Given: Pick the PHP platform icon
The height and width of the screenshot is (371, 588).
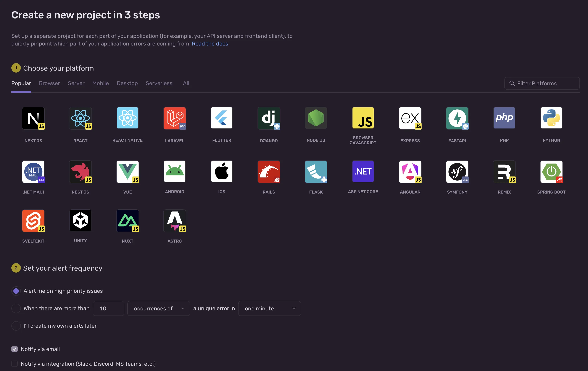Looking at the screenshot, I should [504, 118].
